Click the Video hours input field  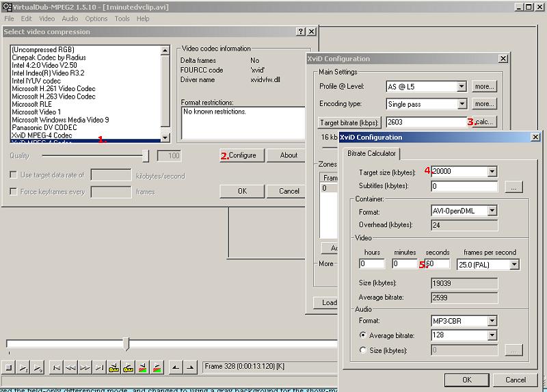tap(372, 263)
